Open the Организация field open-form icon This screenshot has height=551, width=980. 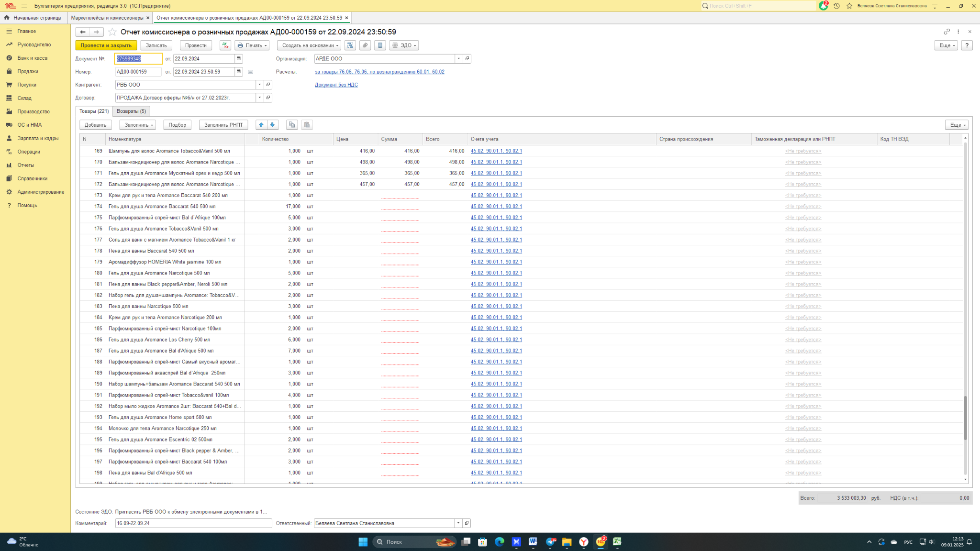pyautogui.click(x=468, y=59)
